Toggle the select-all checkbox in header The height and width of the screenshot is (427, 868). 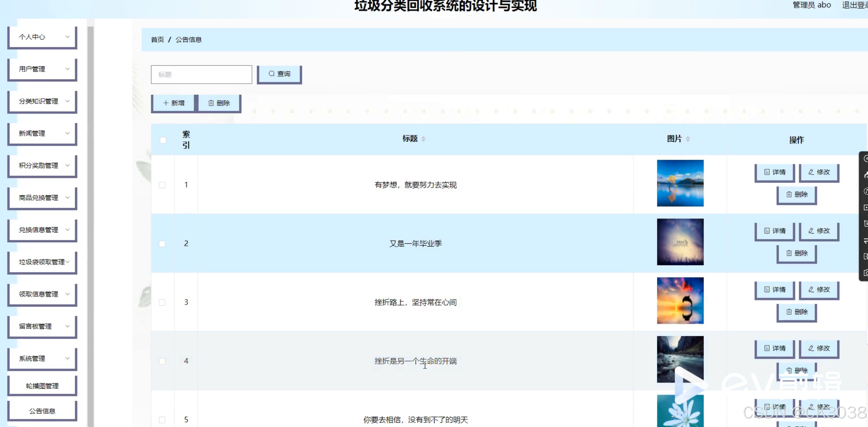point(163,140)
